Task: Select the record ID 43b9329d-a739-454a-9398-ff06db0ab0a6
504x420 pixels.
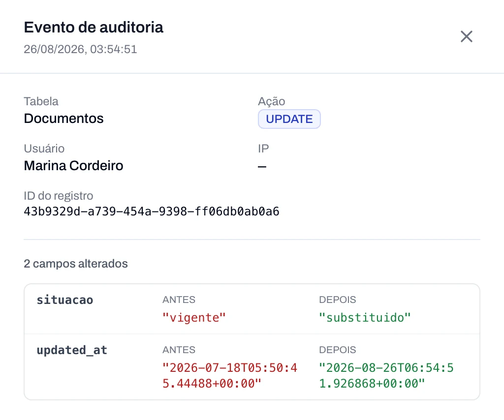Action: [x=152, y=211]
